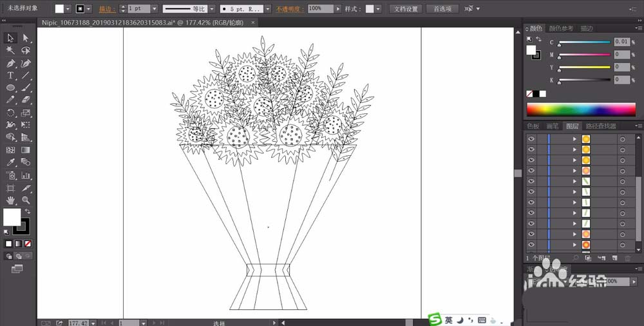
Task: Choose the Zoom magnifier tool
Action: (26, 200)
